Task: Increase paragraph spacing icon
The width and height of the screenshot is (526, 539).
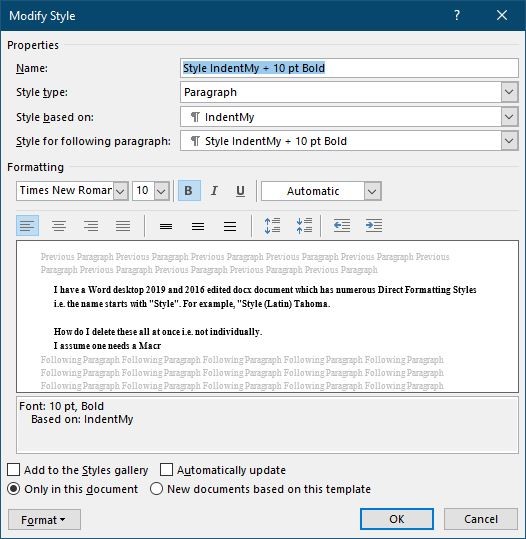Action: 272,226
